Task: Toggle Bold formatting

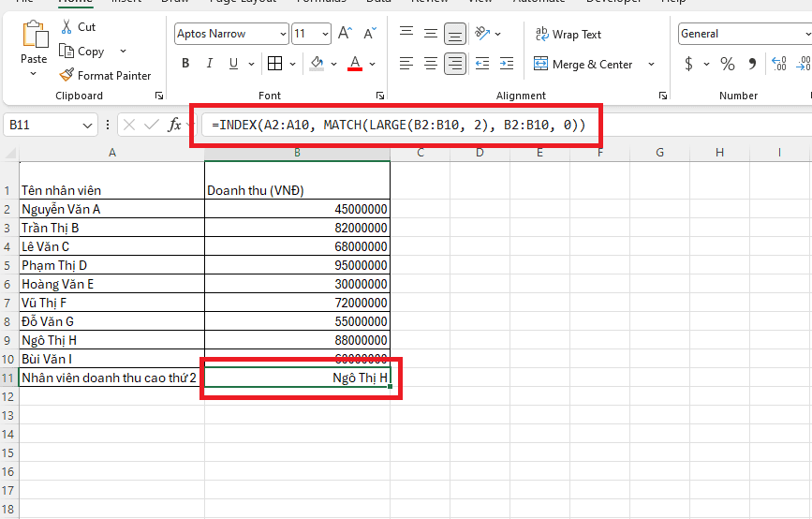Action: click(185, 63)
